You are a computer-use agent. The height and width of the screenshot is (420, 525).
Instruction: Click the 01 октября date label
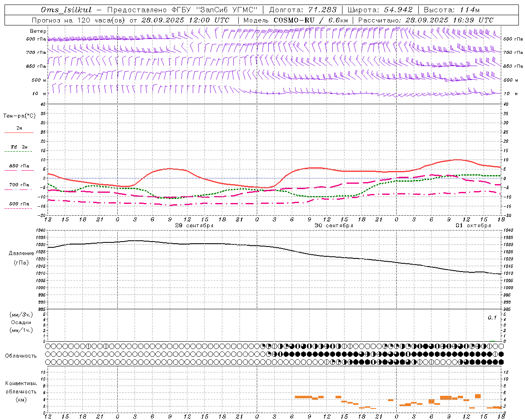pyautogui.click(x=473, y=226)
